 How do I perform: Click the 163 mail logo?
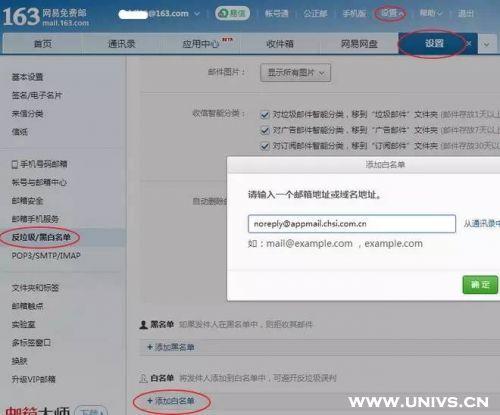(46, 17)
